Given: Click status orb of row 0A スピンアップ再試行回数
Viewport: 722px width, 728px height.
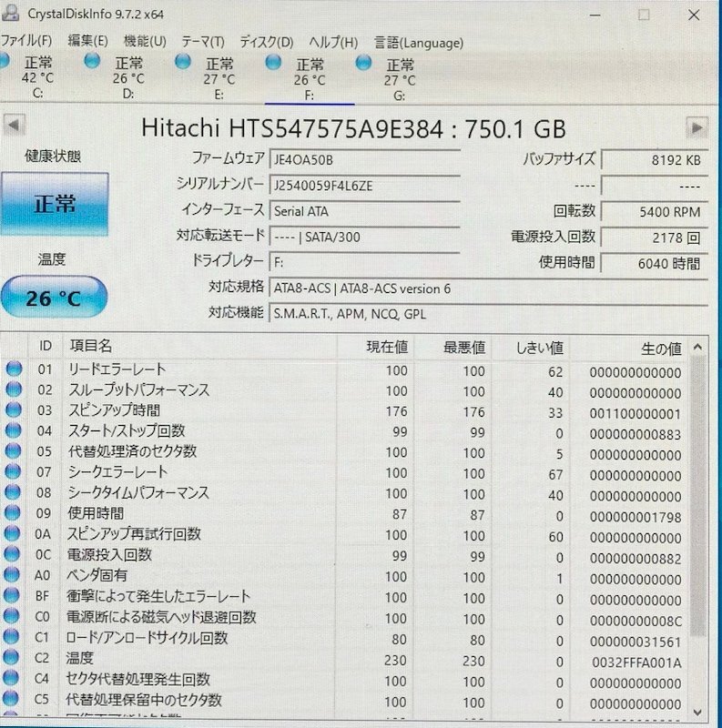Looking at the screenshot, I should (x=12, y=533).
